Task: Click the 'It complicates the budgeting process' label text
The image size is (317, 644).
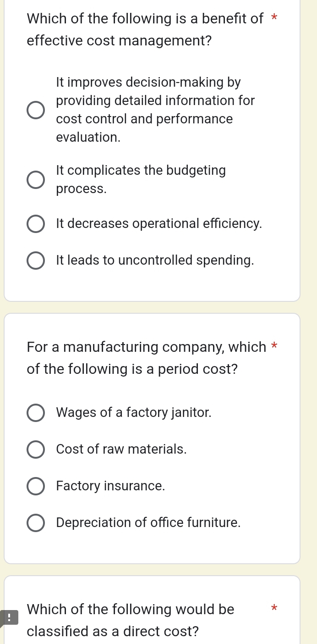Action: [x=141, y=179]
